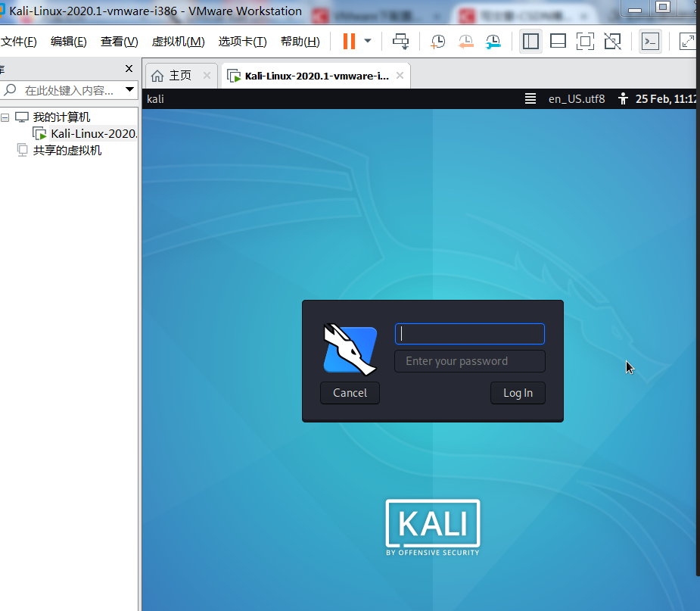Toggle the library sidebar view
Screen dimensions: 700x611
[x=530, y=42]
